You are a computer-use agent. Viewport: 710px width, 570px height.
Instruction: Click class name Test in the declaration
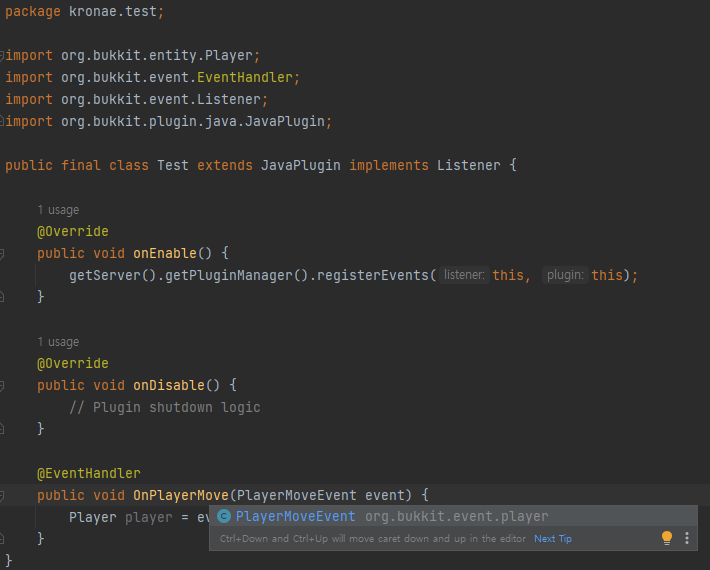(x=173, y=165)
